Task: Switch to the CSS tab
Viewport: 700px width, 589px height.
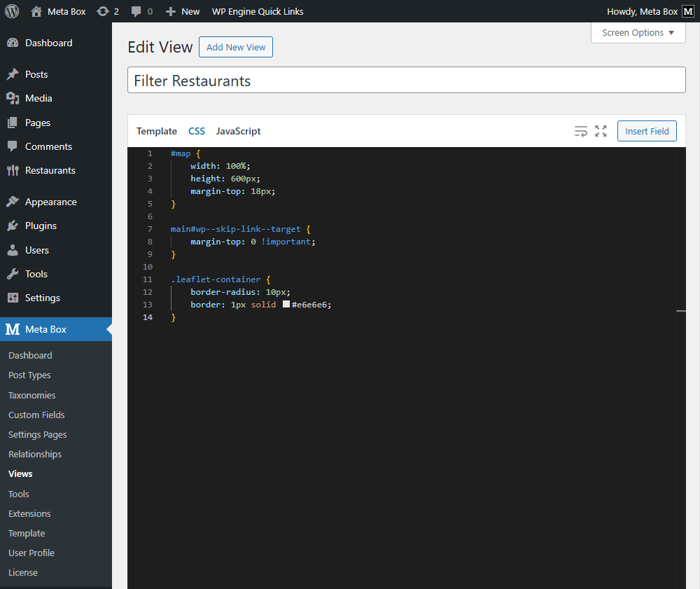Action: (x=196, y=131)
